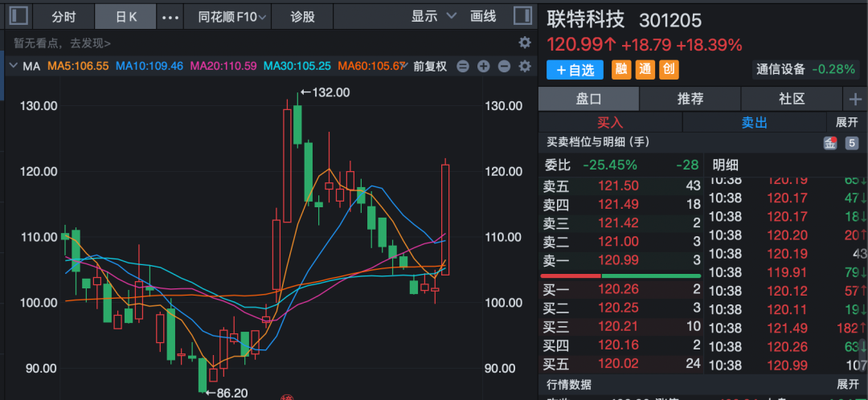
Task: Click the 金 icon with red dot
Action: tap(829, 143)
